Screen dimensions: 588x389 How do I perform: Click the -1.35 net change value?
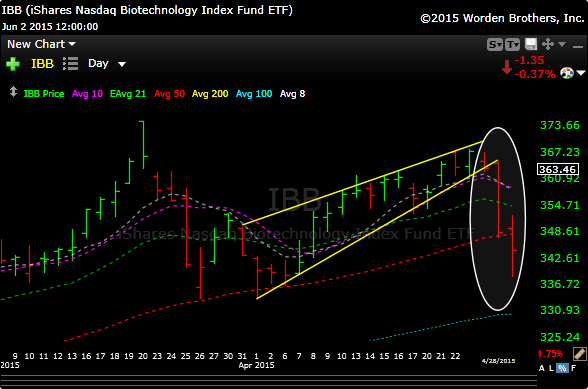point(529,60)
